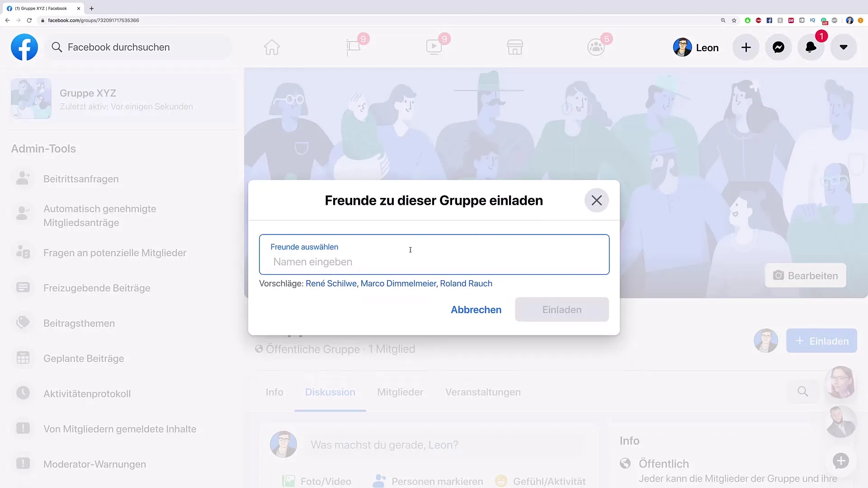
Task: Open the Home feed icon
Action: pyautogui.click(x=272, y=47)
